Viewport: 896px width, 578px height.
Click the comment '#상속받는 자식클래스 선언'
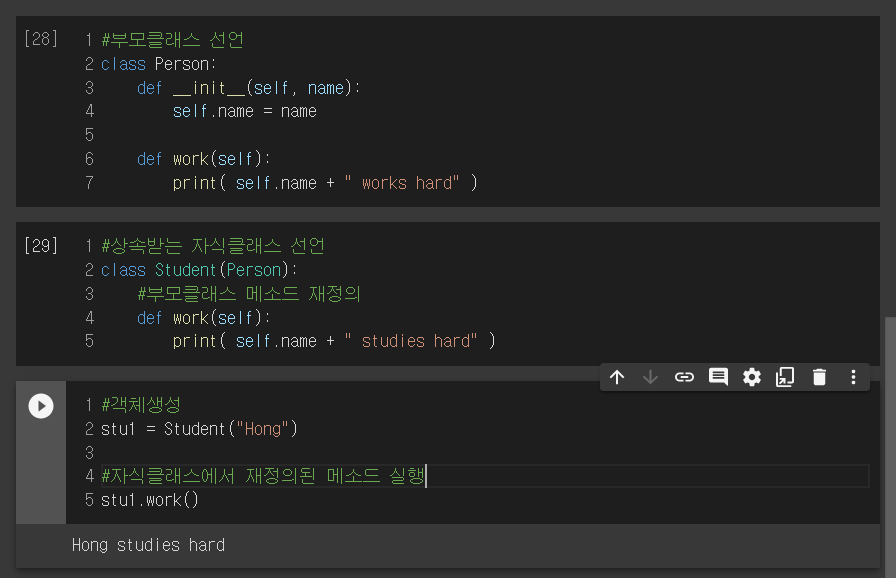(213, 246)
